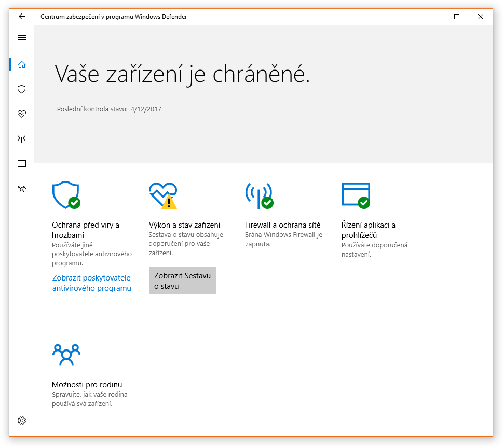504x448 pixels.
Task: Click the large shield icon with green check
Action: pyautogui.click(x=66, y=195)
